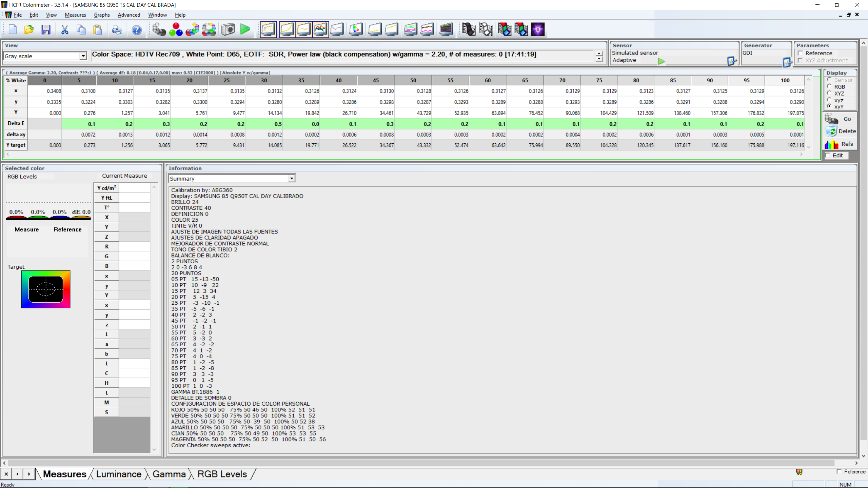Click the Measure primaries RGB balls icon
The width and height of the screenshot is (868, 488).
[x=176, y=29]
